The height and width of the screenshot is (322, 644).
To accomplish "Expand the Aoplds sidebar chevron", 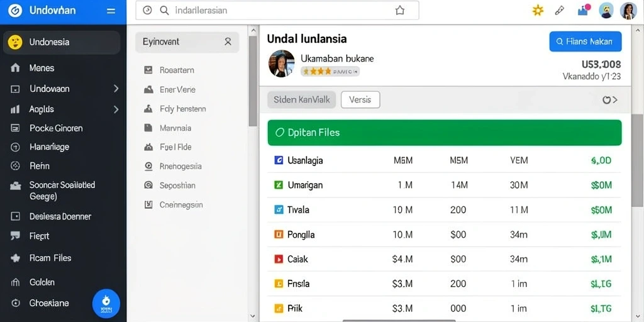I will pos(116,109).
